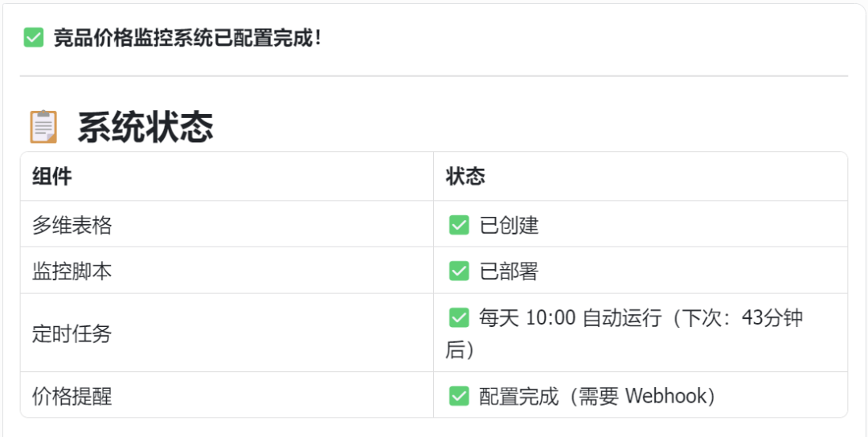Click the green check beside 配置完成
Screen dimensions: 868x437
click(x=459, y=396)
